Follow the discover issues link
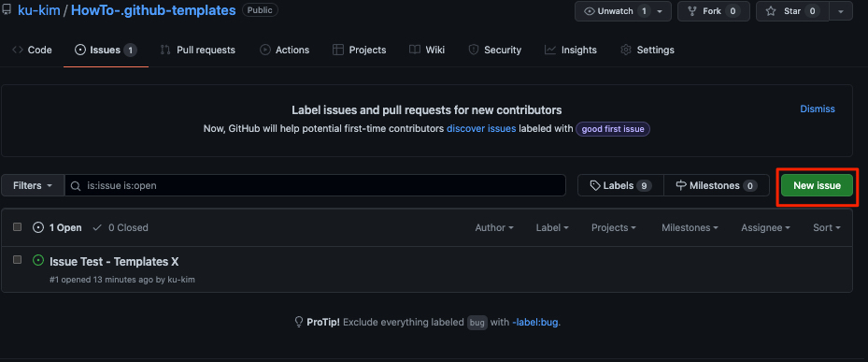 point(481,128)
